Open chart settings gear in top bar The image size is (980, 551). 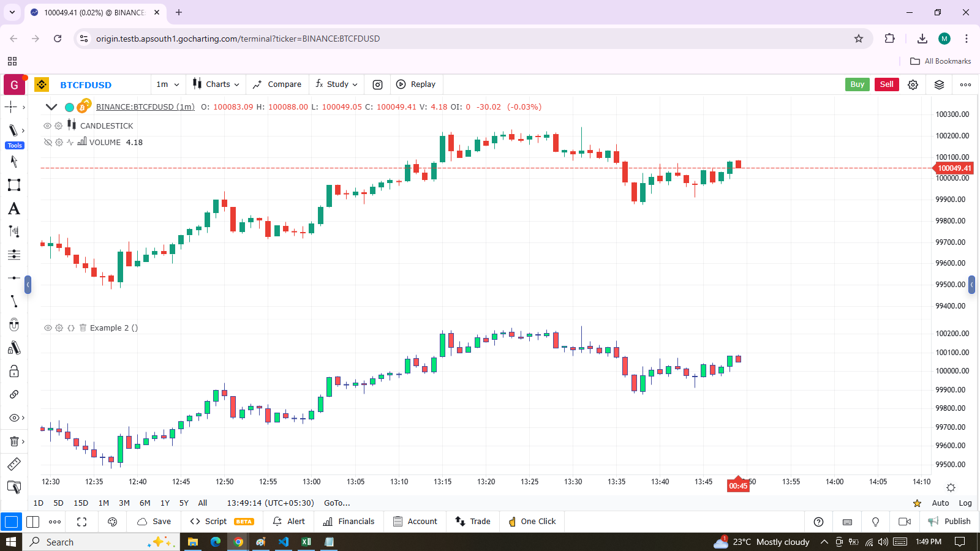[913, 84]
